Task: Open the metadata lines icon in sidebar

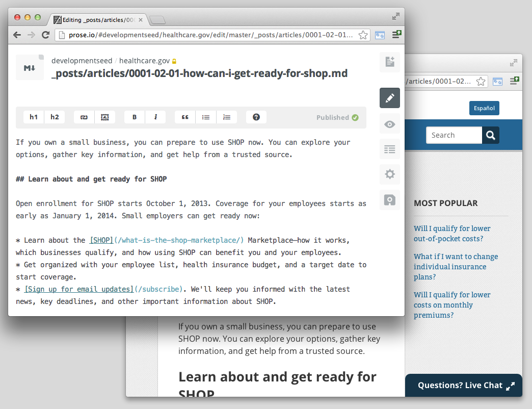Action: tap(390, 149)
